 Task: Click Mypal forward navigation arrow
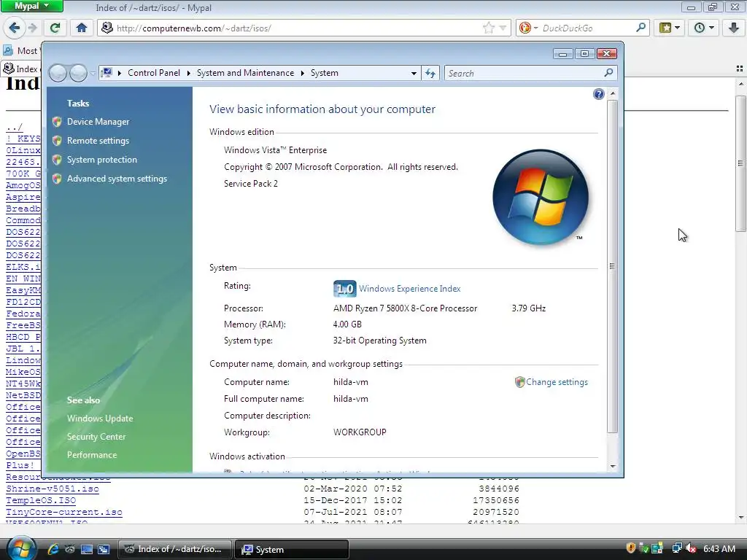[32, 28]
